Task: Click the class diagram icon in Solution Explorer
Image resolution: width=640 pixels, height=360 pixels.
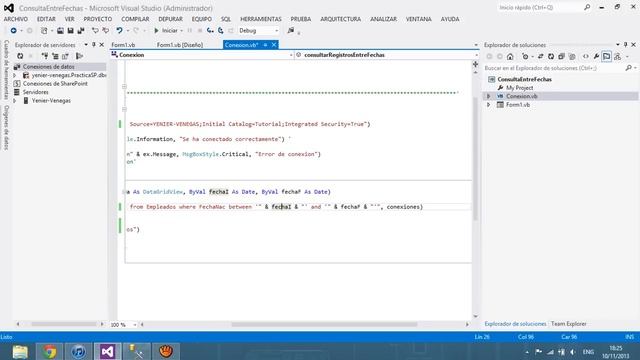Action: pos(618,56)
